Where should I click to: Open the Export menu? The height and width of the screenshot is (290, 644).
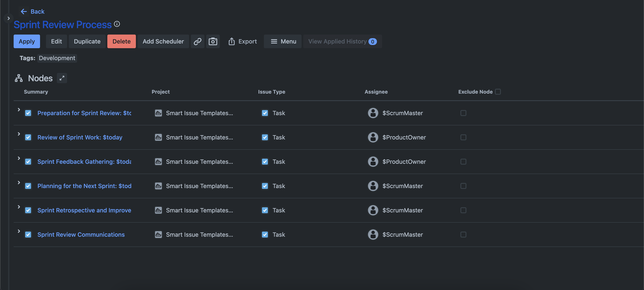[242, 41]
